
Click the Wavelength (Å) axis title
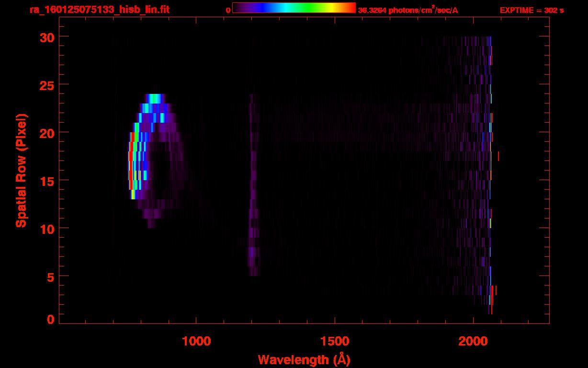point(304,359)
